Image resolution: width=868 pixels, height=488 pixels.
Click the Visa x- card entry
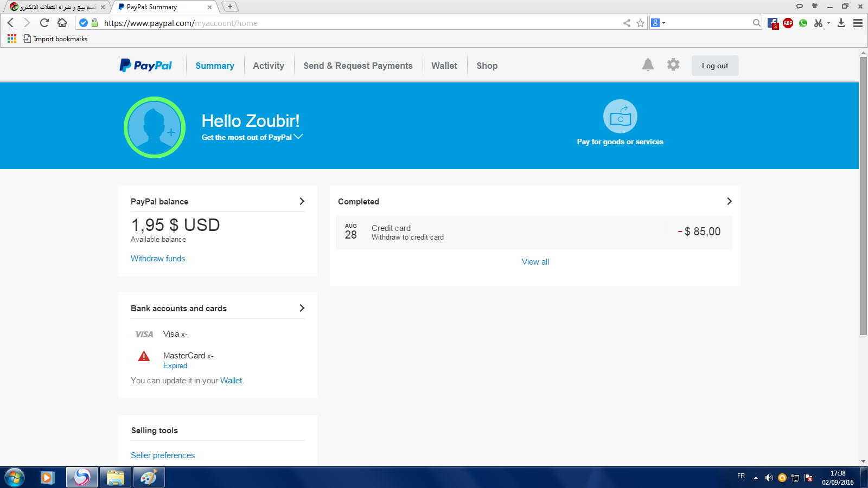[175, 334]
